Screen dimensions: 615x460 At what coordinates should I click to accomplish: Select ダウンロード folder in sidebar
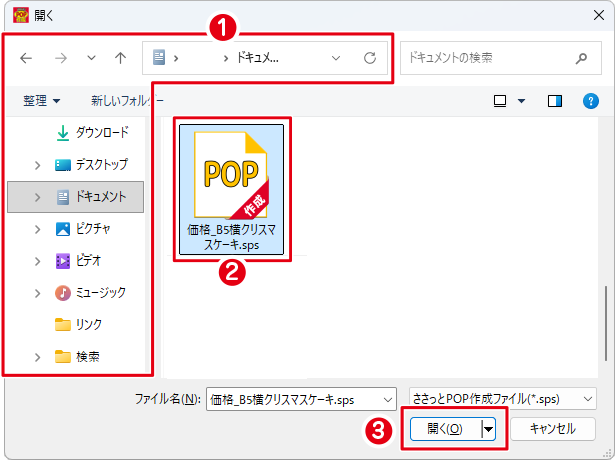[101, 132]
